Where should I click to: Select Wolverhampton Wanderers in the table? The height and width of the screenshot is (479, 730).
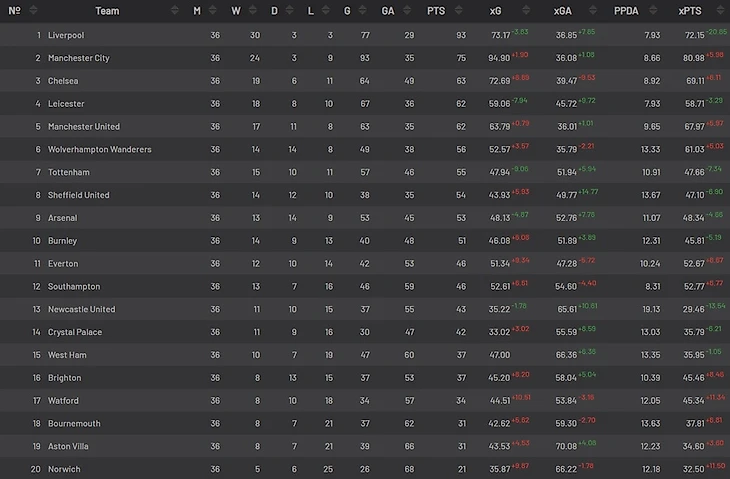pyautogui.click(x=100, y=150)
